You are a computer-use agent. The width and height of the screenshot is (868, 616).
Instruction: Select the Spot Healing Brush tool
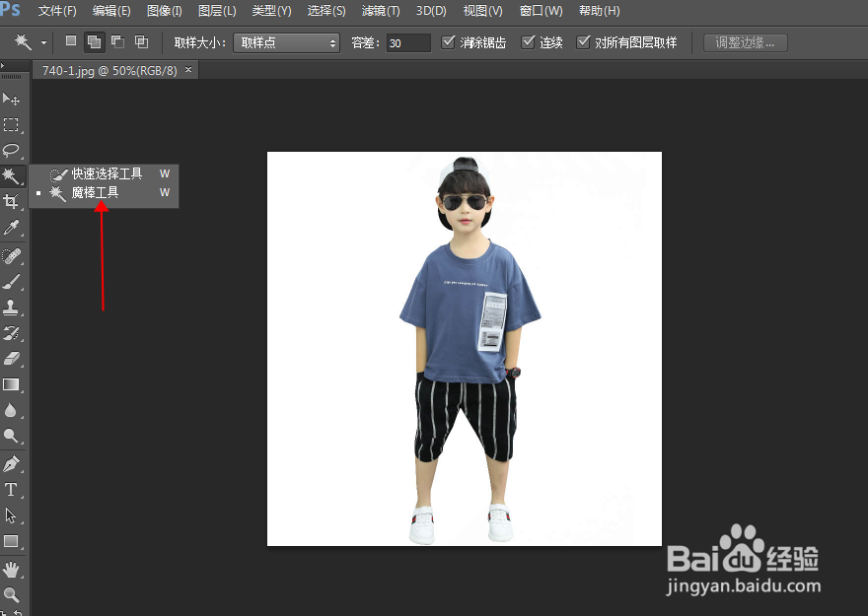[11, 256]
